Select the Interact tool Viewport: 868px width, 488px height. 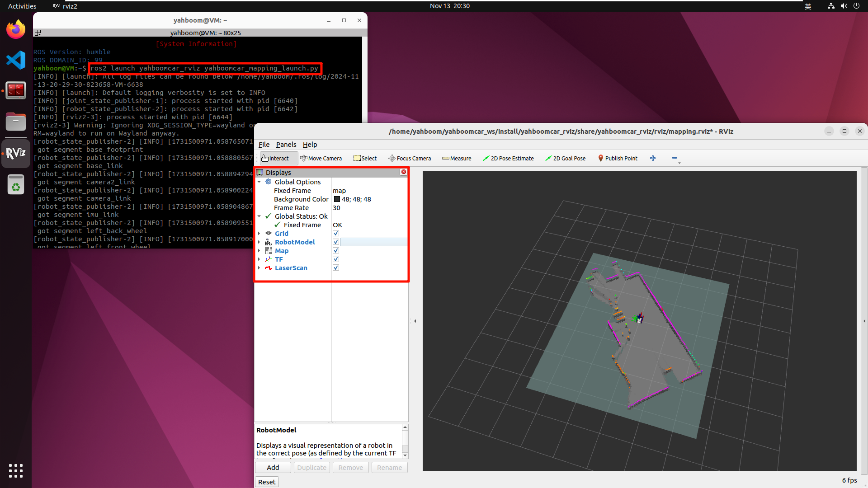point(278,158)
